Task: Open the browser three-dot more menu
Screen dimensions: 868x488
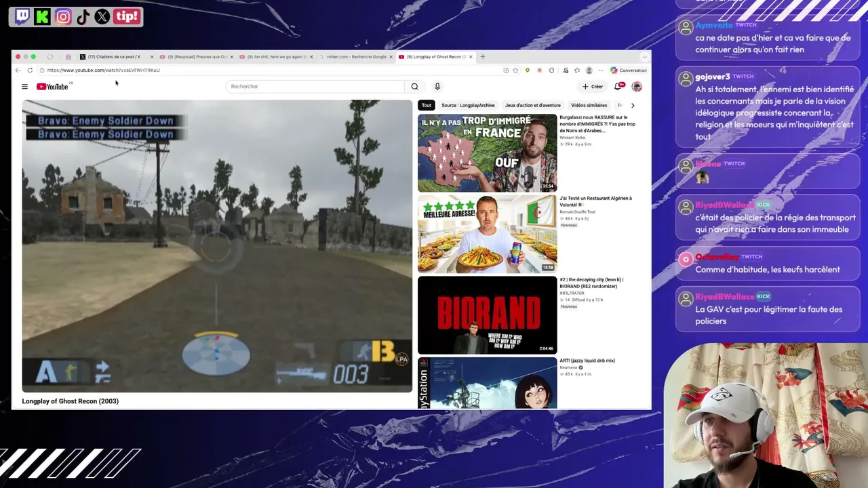Action: 601,70
